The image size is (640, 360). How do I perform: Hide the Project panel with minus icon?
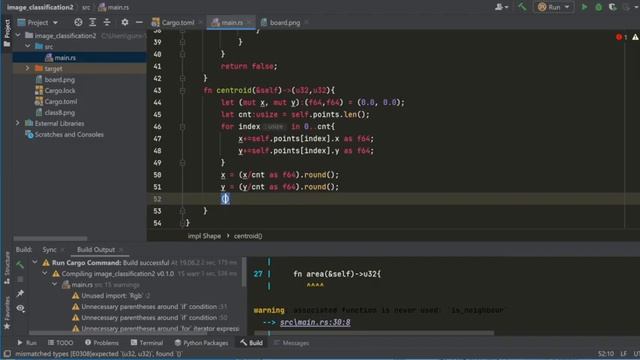pos(139,22)
